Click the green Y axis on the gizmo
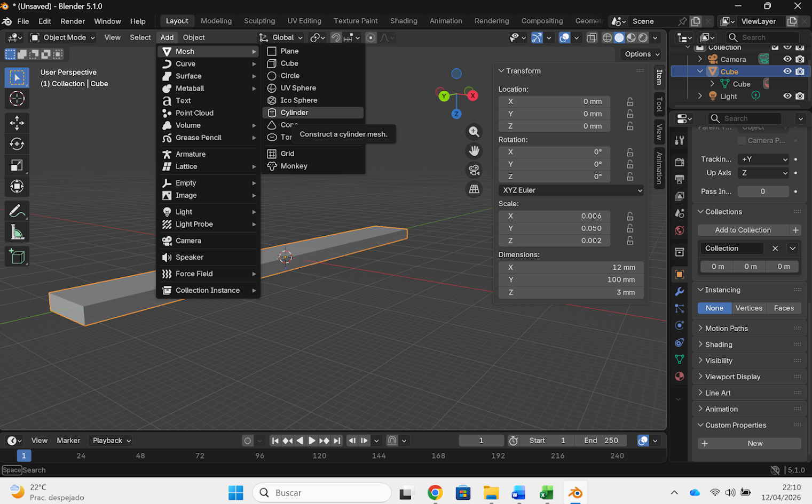Screen dimensions: 812x504 click(444, 96)
